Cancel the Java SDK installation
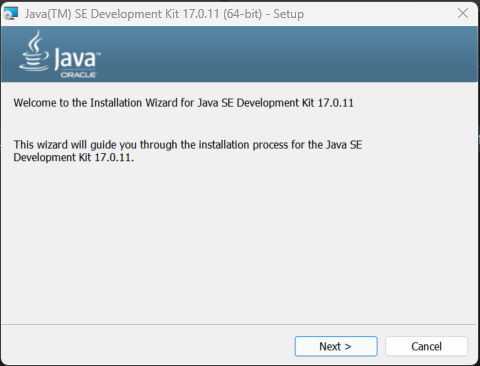480x366 pixels. [426, 346]
